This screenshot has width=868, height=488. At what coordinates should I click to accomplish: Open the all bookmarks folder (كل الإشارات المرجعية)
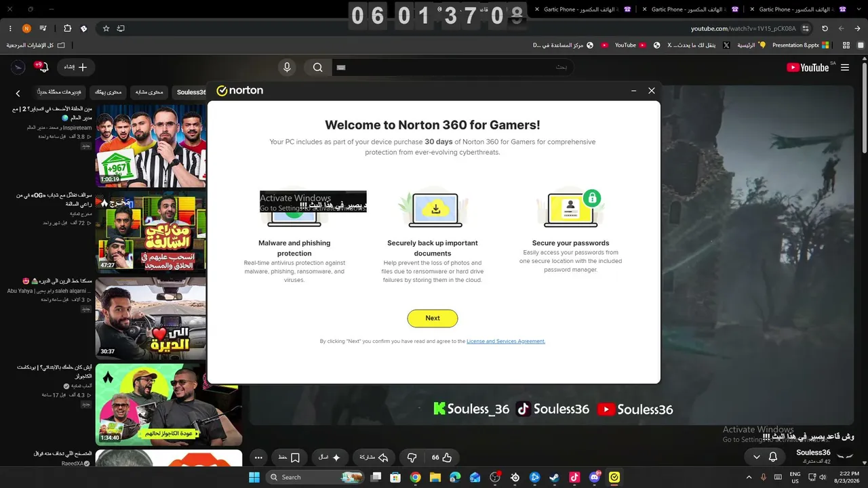pyautogui.click(x=36, y=45)
